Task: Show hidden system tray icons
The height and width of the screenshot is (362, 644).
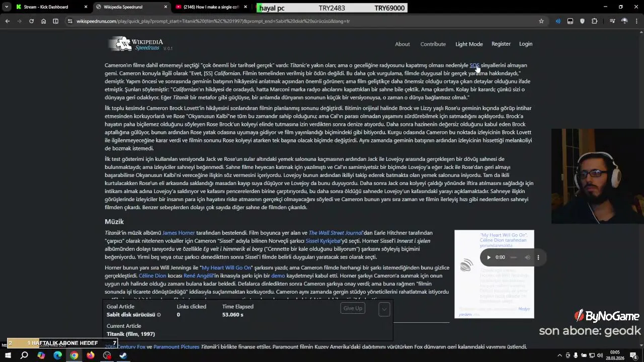Action: 559,355
